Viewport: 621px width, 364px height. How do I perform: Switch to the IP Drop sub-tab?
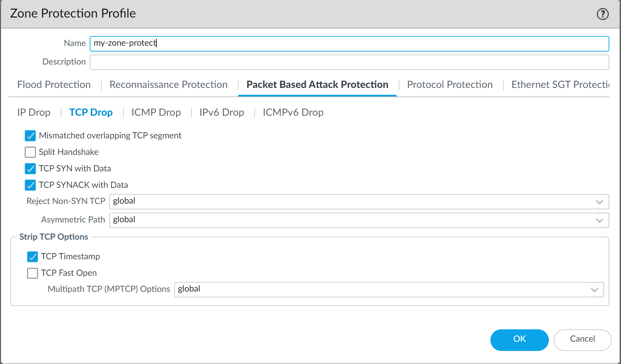(x=34, y=112)
